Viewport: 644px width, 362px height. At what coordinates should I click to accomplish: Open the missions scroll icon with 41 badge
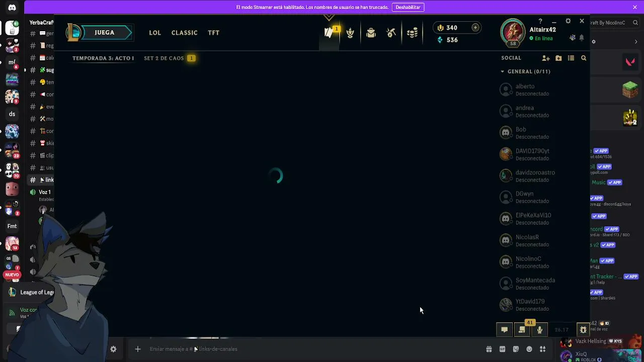coord(522,330)
